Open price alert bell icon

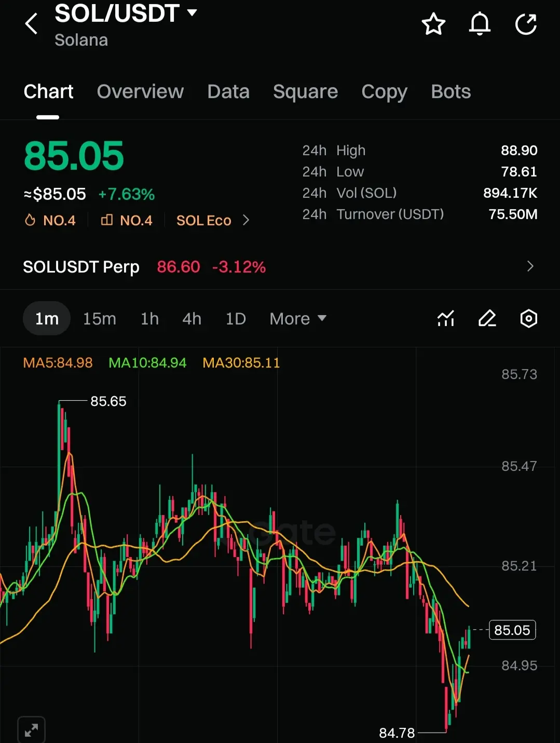[480, 24]
